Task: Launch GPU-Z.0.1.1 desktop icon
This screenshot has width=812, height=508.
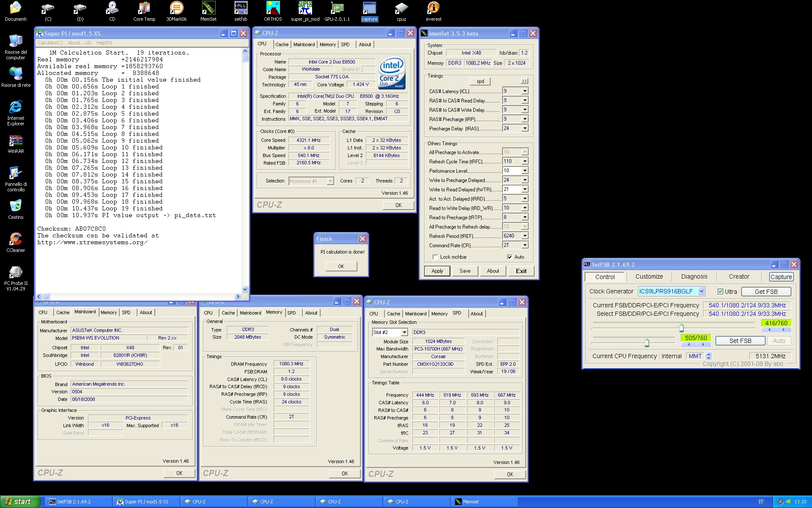Action: pyautogui.click(x=337, y=11)
